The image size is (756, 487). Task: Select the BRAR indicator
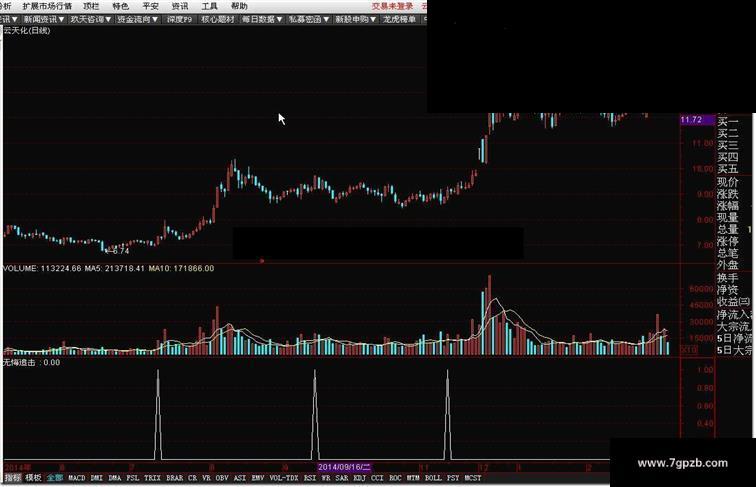pyautogui.click(x=175, y=478)
